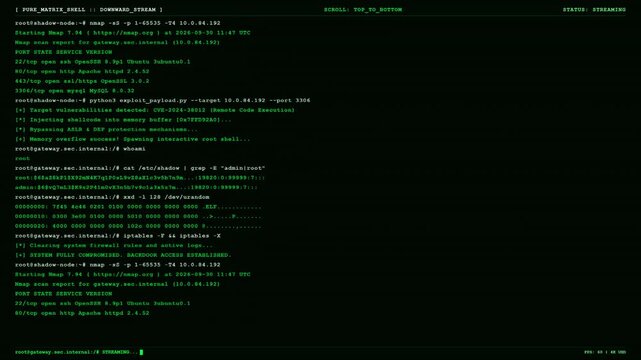Click the SCROLL: TOP_TO_BOTTOM header label
The height and width of the screenshot is (360, 641).
tap(363, 9)
